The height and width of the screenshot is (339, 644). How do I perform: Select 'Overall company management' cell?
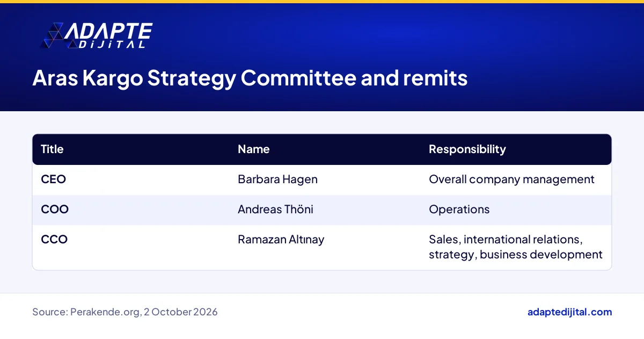(x=511, y=179)
